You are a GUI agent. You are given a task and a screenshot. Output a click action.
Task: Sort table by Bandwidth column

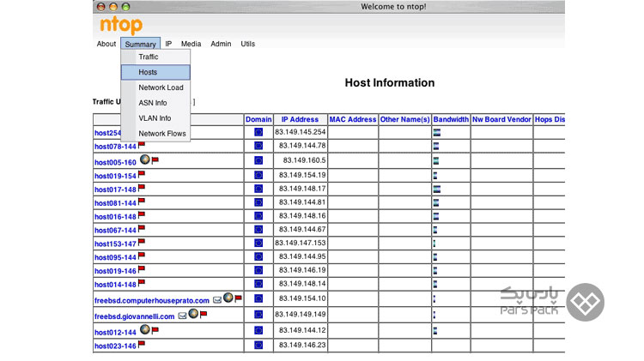pos(451,119)
